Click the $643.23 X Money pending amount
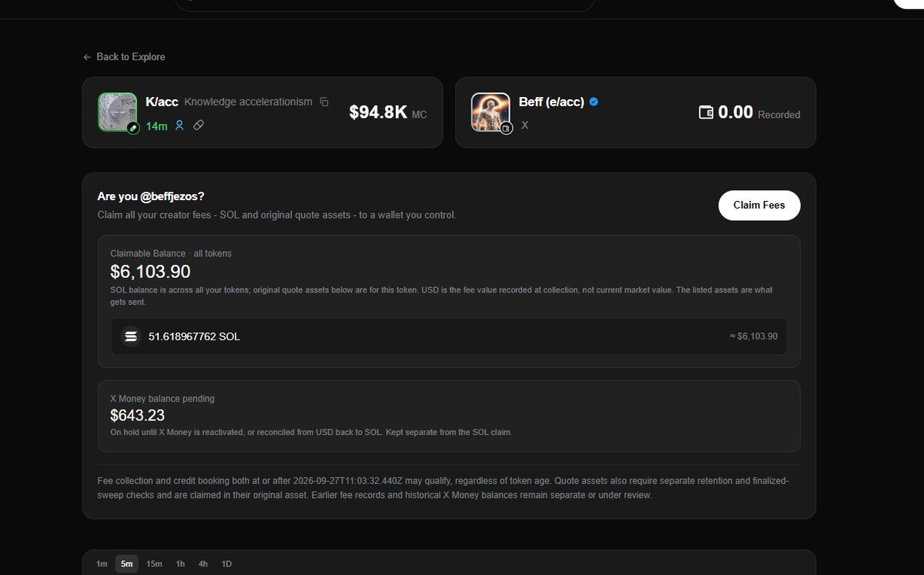924x575 pixels. click(x=138, y=415)
